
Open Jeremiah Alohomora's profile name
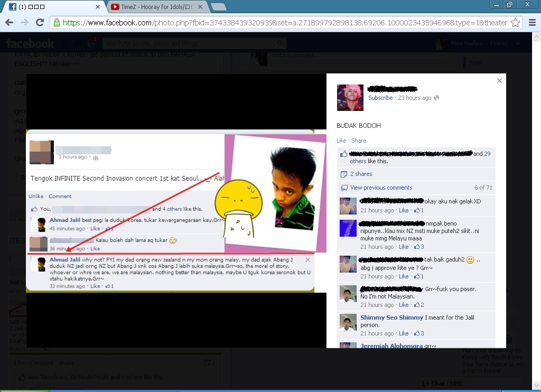391,346
